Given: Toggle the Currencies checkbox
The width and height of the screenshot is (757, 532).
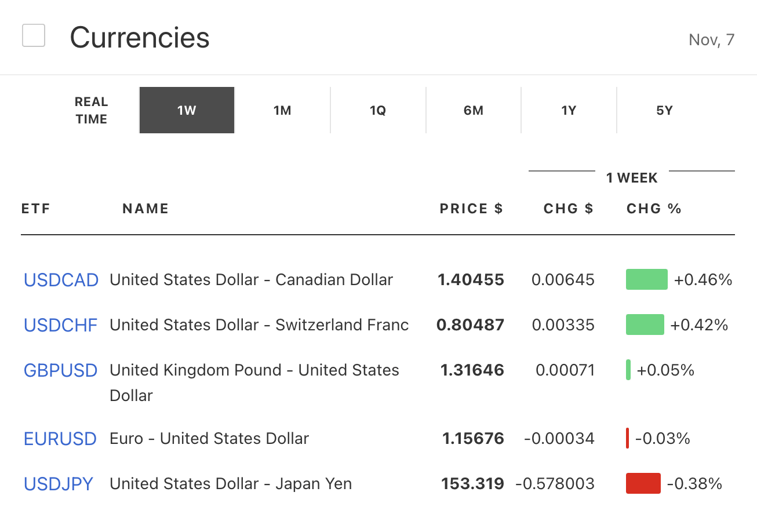Looking at the screenshot, I should [34, 35].
